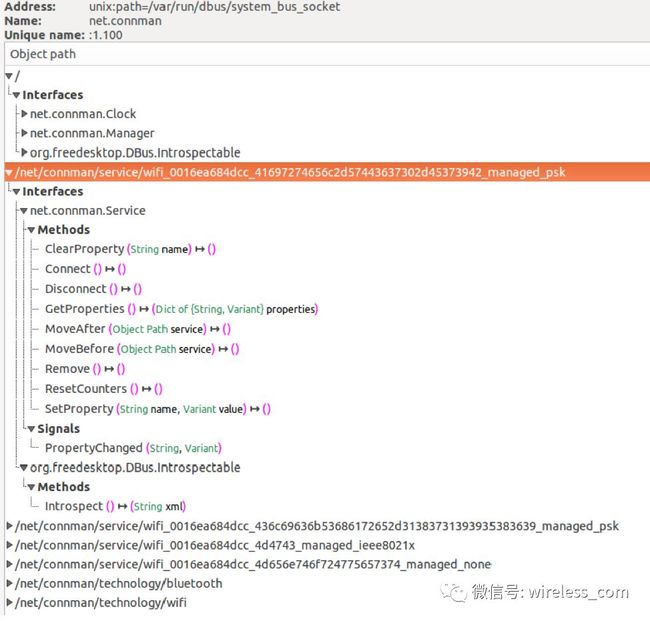Image resolution: width=650 pixels, height=621 pixels.
Task: Click the Object path column header
Action: click(327, 54)
